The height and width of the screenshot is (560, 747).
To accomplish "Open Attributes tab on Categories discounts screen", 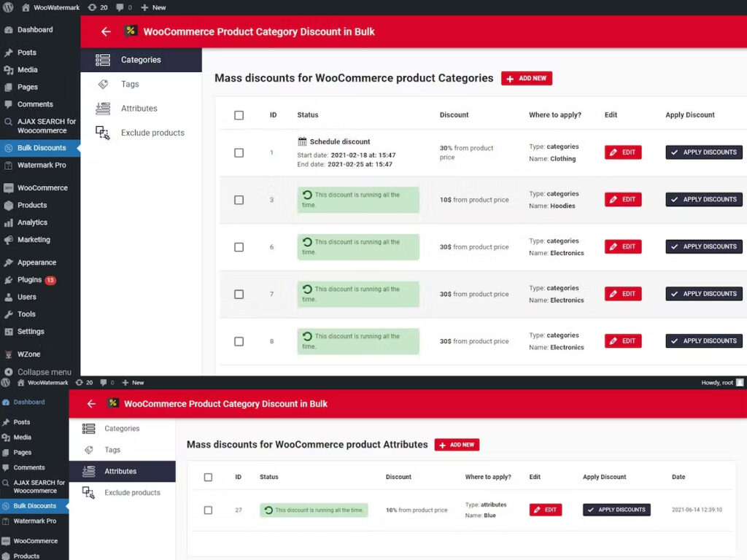I will tap(141, 109).
